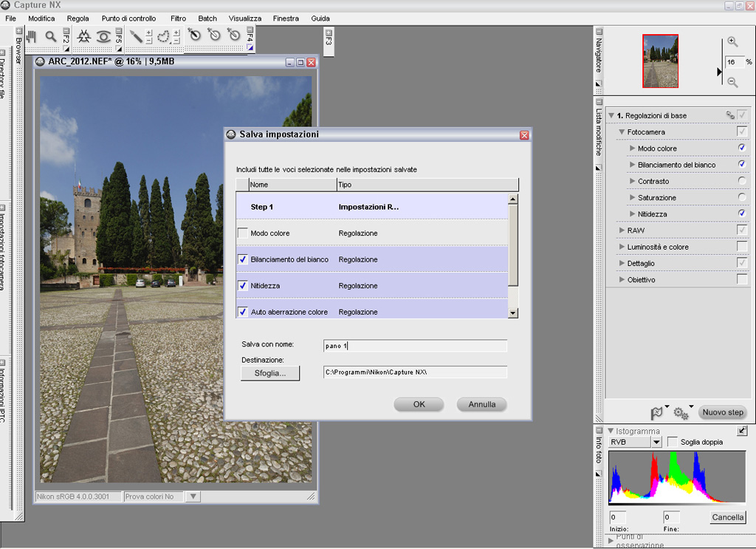The width and height of the screenshot is (756, 549).
Task: Click the histogram panel pop-out arrow icon
Action: click(742, 431)
